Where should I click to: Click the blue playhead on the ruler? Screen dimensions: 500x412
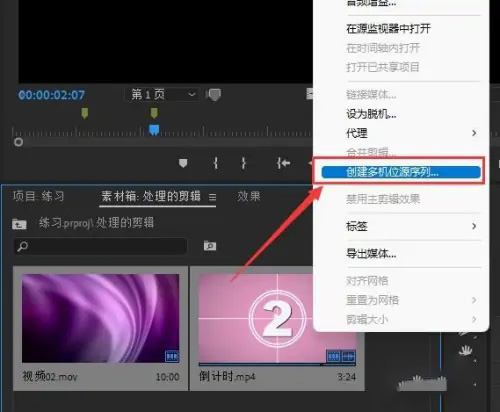click(x=154, y=130)
